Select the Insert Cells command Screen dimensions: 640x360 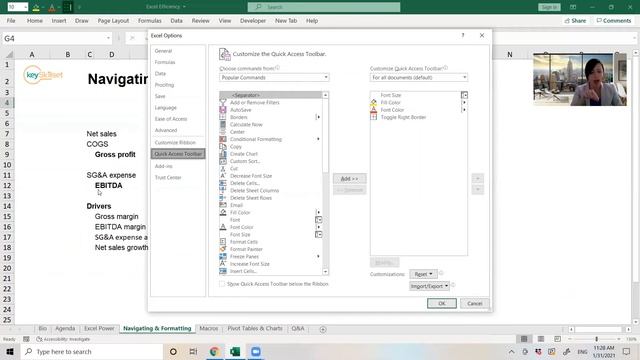(x=271, y=271)
